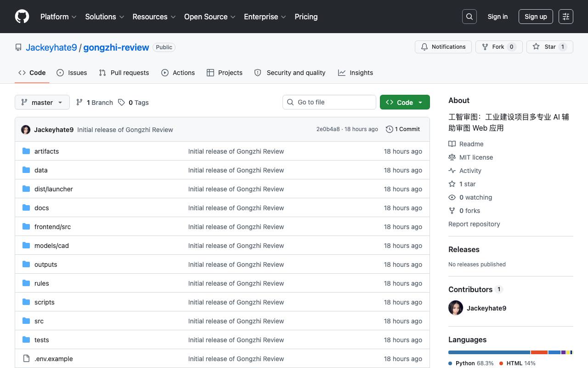
Task: View the 1 Branch list
Action: coord(95,103)
